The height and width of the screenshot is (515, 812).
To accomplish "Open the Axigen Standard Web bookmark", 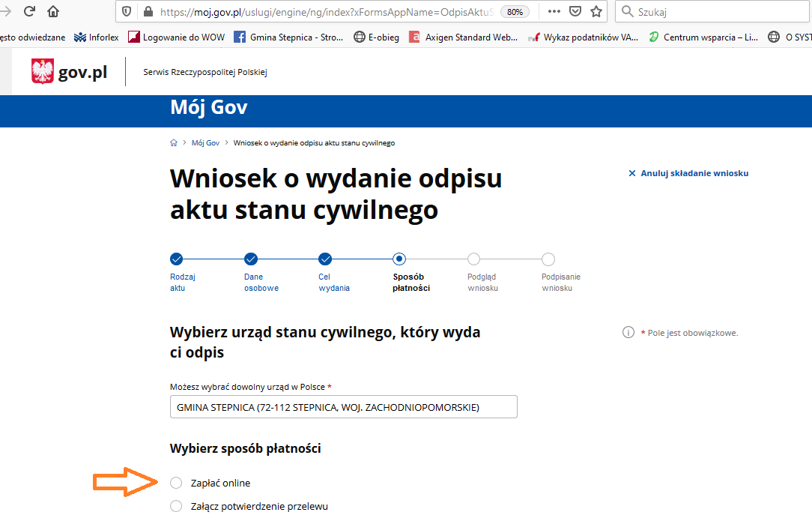I will (464, 37).
